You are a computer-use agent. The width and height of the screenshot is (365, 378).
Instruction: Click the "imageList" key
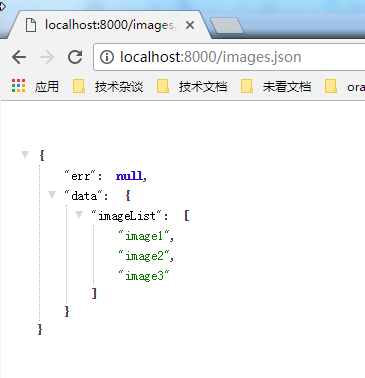127,216
